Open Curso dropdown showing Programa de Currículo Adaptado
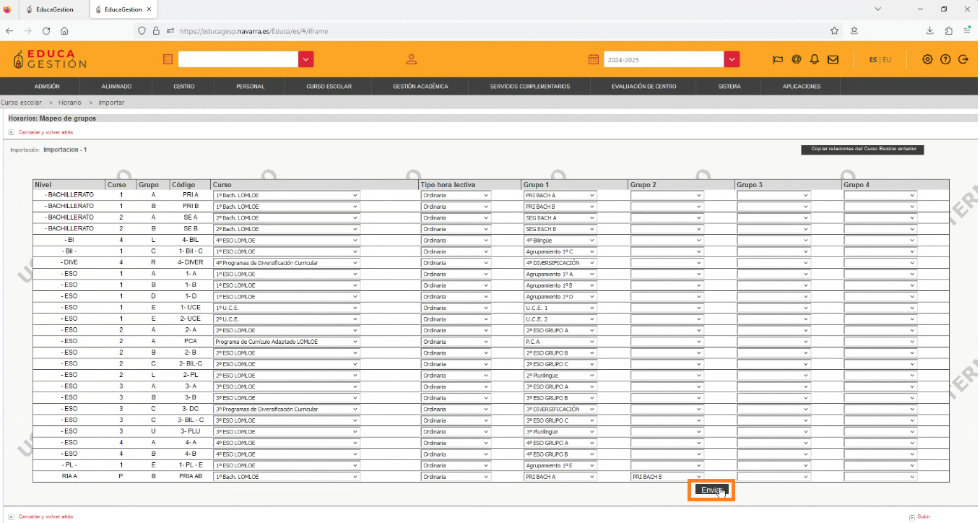Viewport: 980px width, 523px height. 287,342
